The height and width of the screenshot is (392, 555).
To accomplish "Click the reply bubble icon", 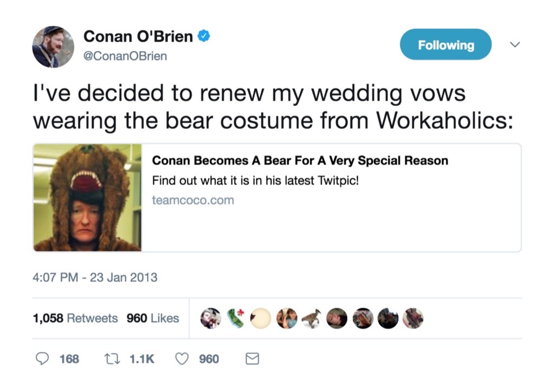I will (x=43, y=358).
